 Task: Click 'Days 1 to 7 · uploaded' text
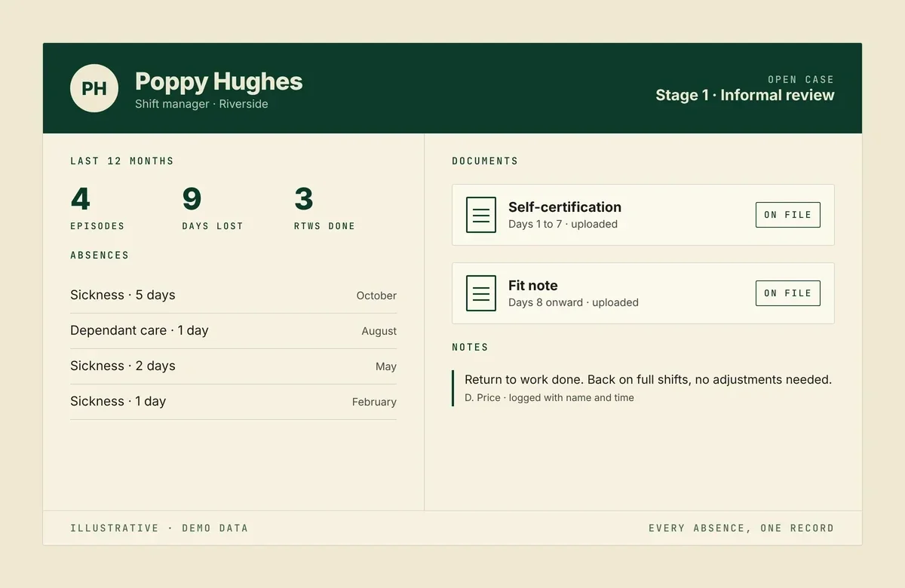pos(563,224)
